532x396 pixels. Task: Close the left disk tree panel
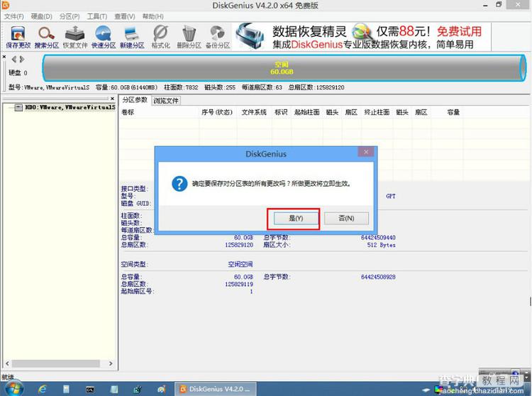tap(112, 99)
